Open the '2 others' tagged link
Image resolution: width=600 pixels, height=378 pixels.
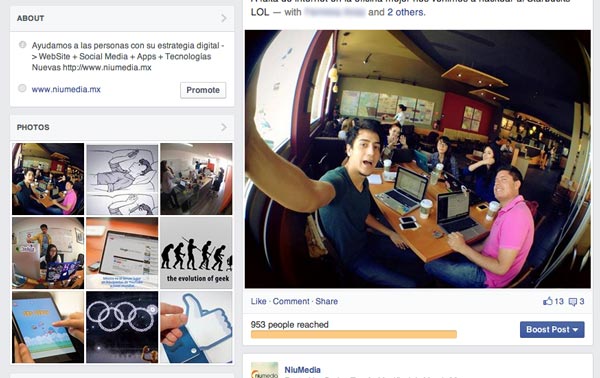tap(405, 12)
